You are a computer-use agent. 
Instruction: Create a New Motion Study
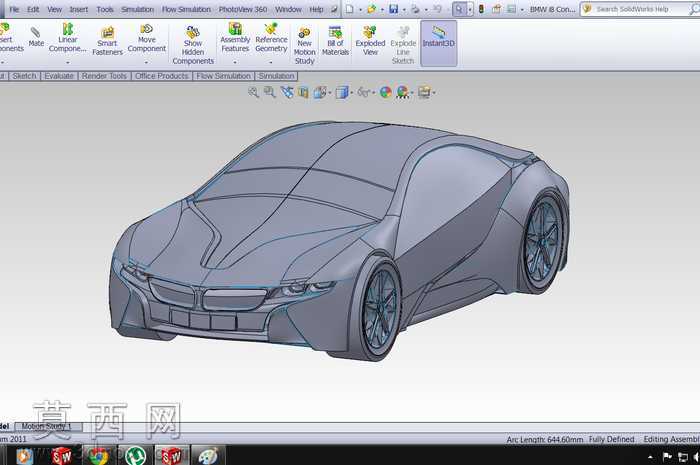tap(304, 45)
